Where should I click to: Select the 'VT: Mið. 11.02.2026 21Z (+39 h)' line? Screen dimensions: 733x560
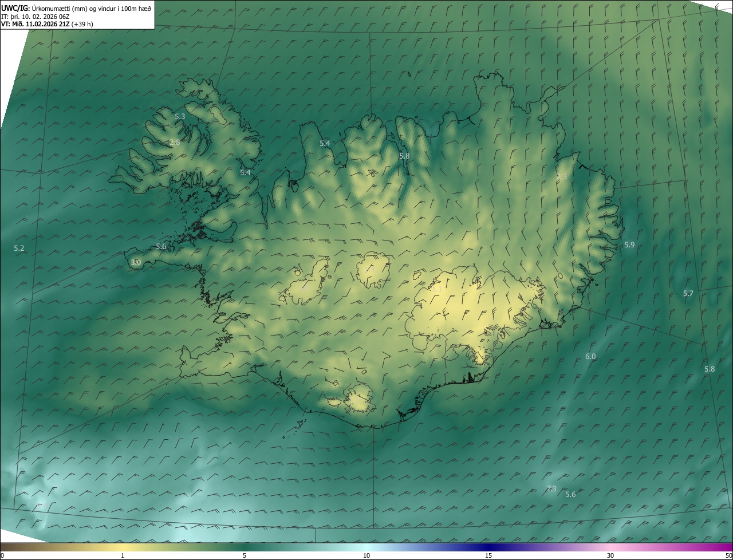coord(47,24)
